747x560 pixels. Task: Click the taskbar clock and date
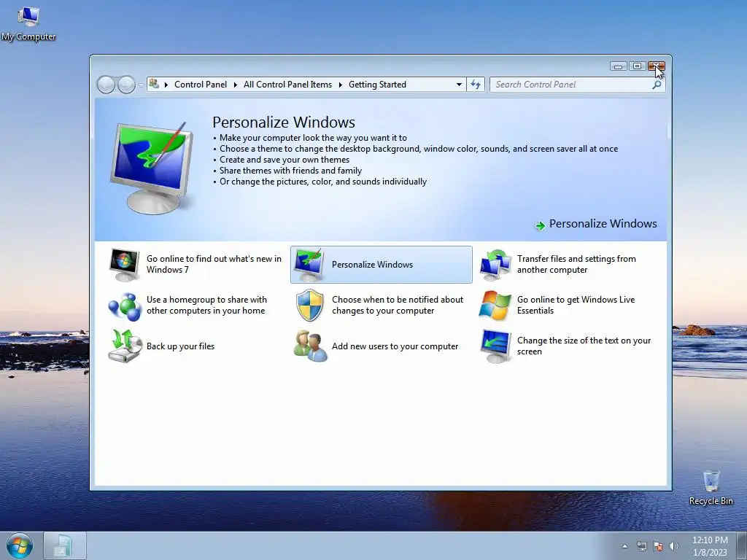(710, 546)
